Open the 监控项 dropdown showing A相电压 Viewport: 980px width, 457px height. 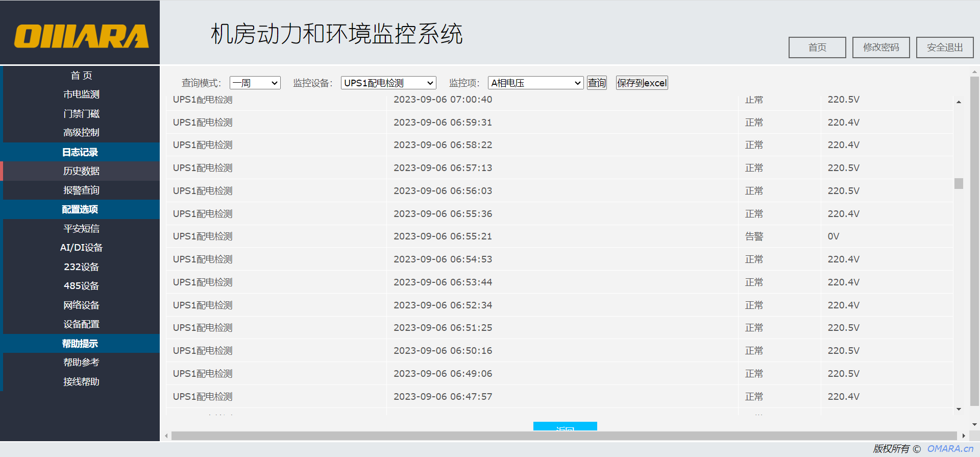coord(536,83)
